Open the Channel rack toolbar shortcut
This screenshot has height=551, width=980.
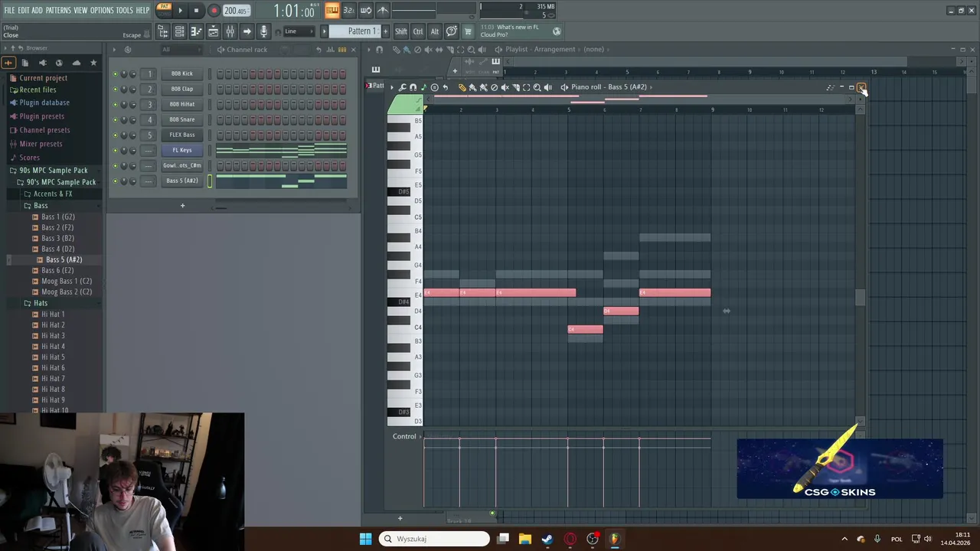[x=179, y=31]
